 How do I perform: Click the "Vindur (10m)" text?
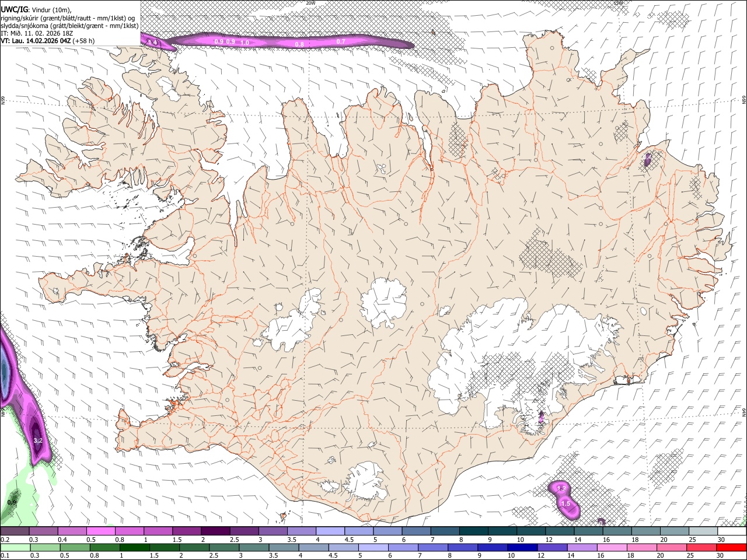[50, 9]
